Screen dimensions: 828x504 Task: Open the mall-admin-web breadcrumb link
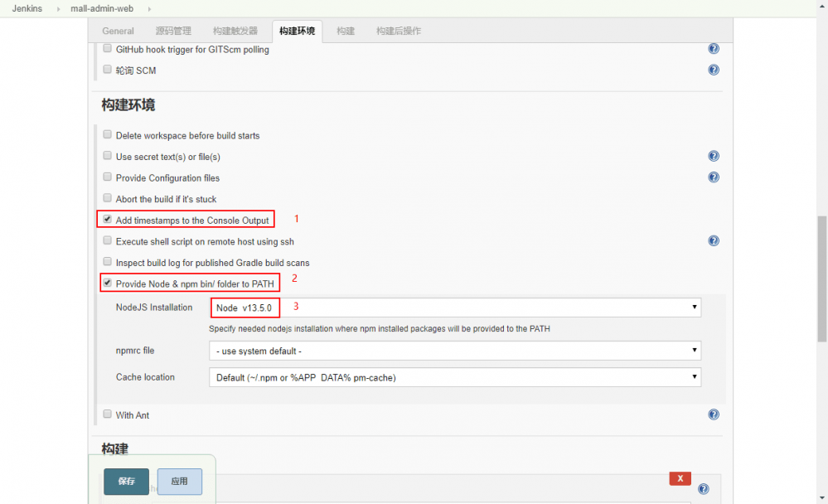(x=102, y=9)
